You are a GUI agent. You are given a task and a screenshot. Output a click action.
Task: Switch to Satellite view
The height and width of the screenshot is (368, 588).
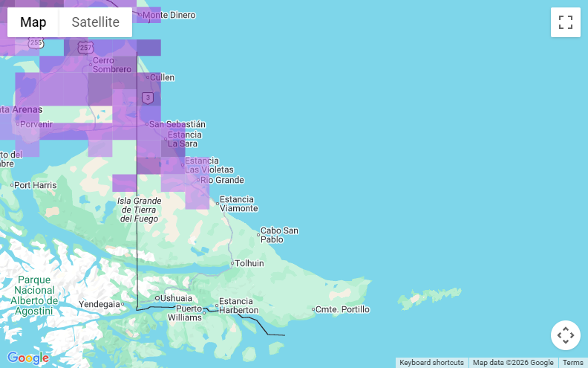pos(95,22)
